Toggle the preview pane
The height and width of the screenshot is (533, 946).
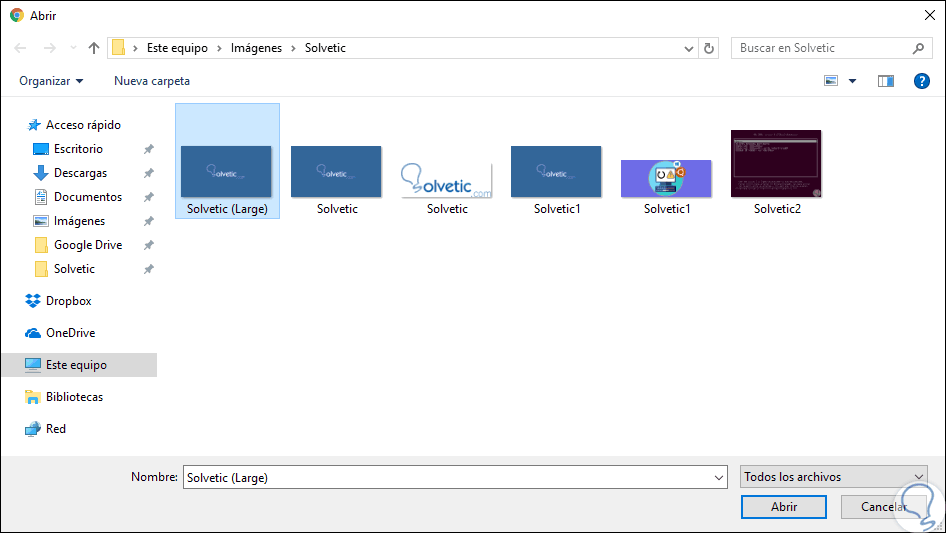pos(886,81)
